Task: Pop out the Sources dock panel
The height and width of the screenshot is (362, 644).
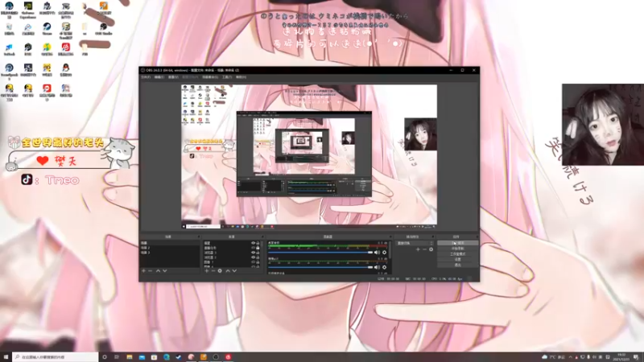Action: click(x=262, y=237)
